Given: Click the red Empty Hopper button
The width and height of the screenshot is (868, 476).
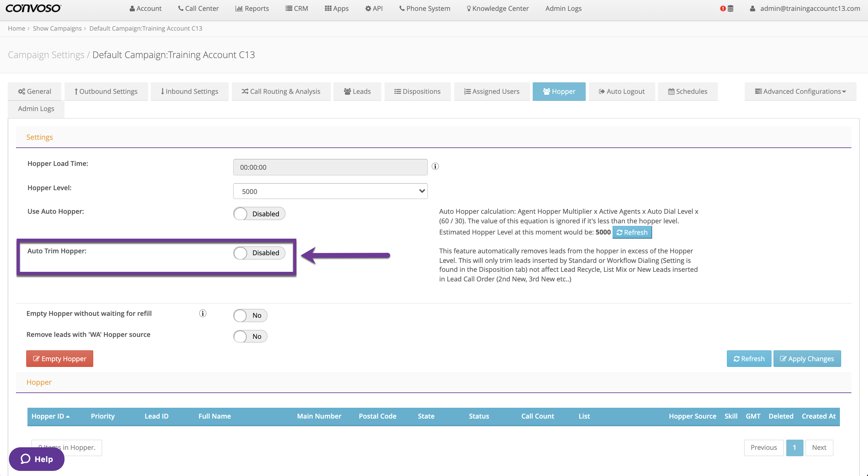Looking at the screenshot, I should click(60, 359).
